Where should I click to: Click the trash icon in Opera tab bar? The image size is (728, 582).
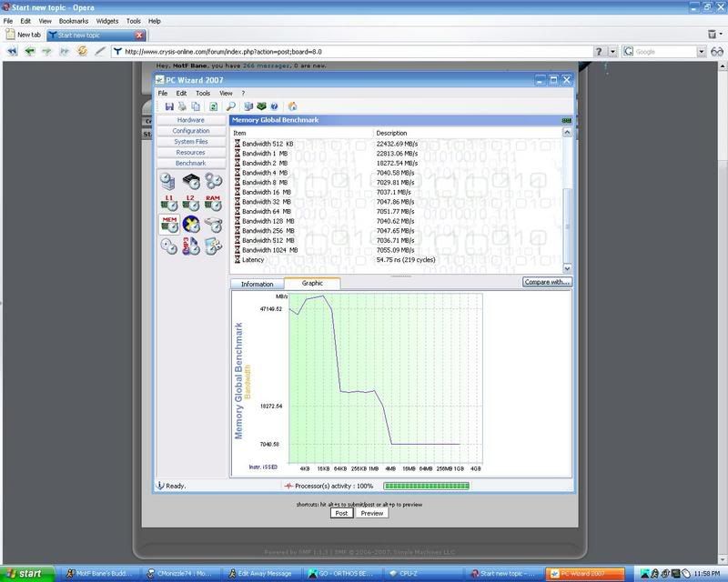[x=712, y=34]
